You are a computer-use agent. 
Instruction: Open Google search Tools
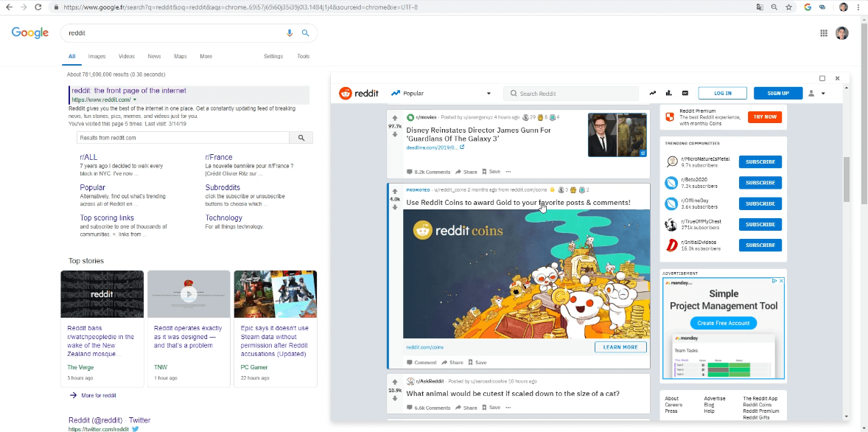(x=304, y=57)
